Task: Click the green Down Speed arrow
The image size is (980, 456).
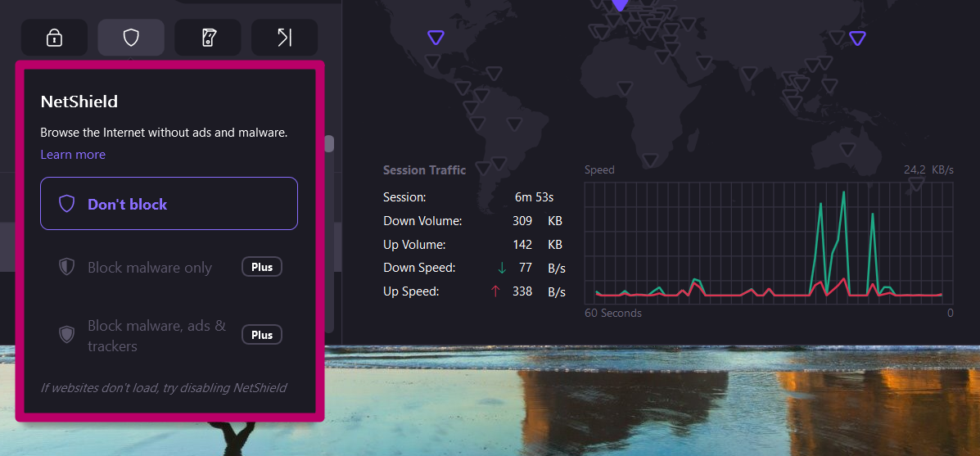Action: 502,268
